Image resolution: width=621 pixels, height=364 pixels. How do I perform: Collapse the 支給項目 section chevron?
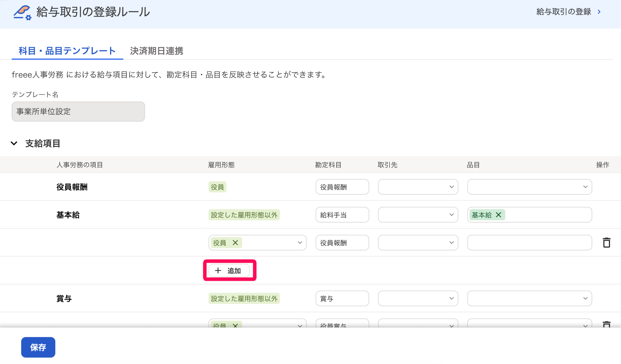pos(14,143)
